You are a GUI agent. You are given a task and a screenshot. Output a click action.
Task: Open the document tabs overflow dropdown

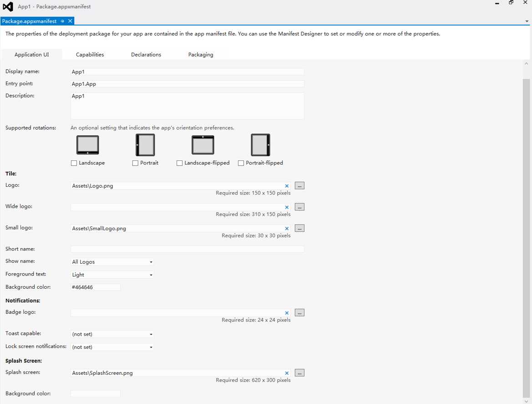527,21
